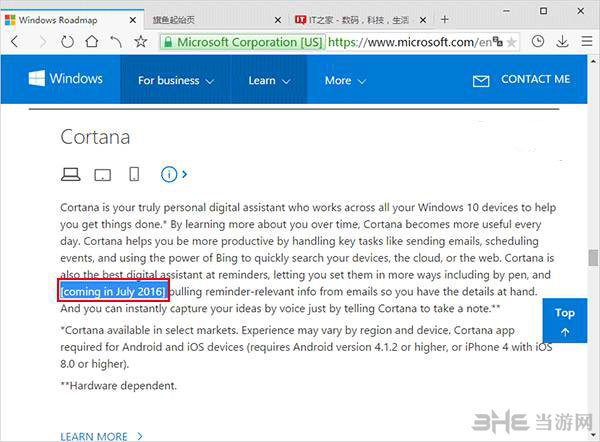
Task: Expand the More dropdown menu
Action: tap(345, 80)
